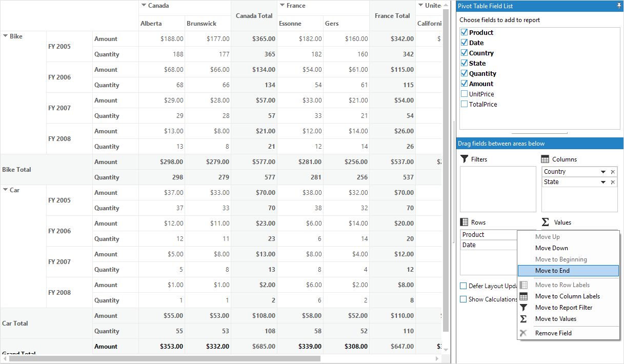Screen dimensions: 624x364
Task: Click the Move to Column Labels icon
Action: tap(524, 296)
